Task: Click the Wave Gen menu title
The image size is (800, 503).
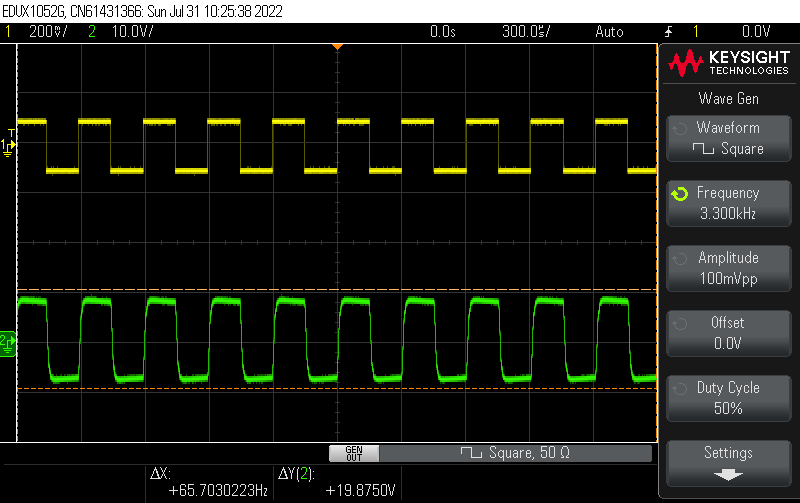Action: coord(729,98)
